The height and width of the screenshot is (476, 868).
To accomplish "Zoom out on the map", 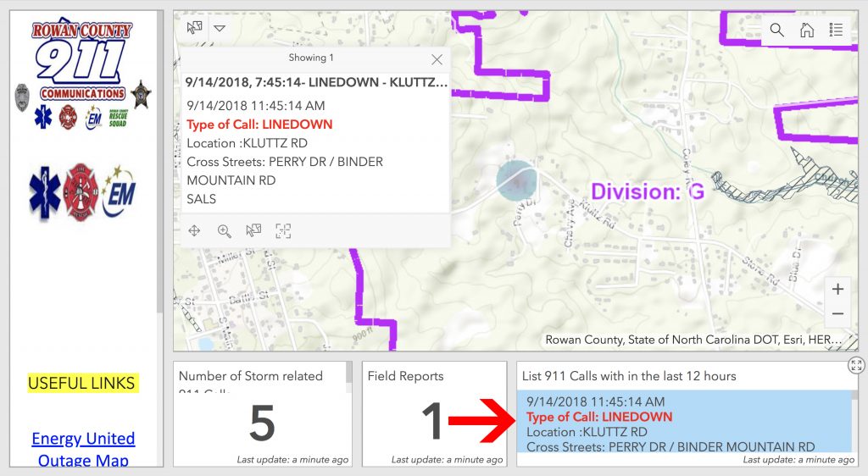I will click(837, 314).
